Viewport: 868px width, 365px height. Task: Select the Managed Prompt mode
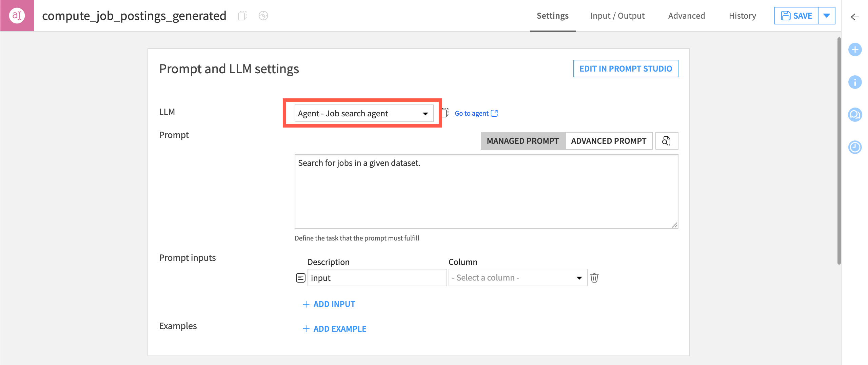tap(522, 141)
